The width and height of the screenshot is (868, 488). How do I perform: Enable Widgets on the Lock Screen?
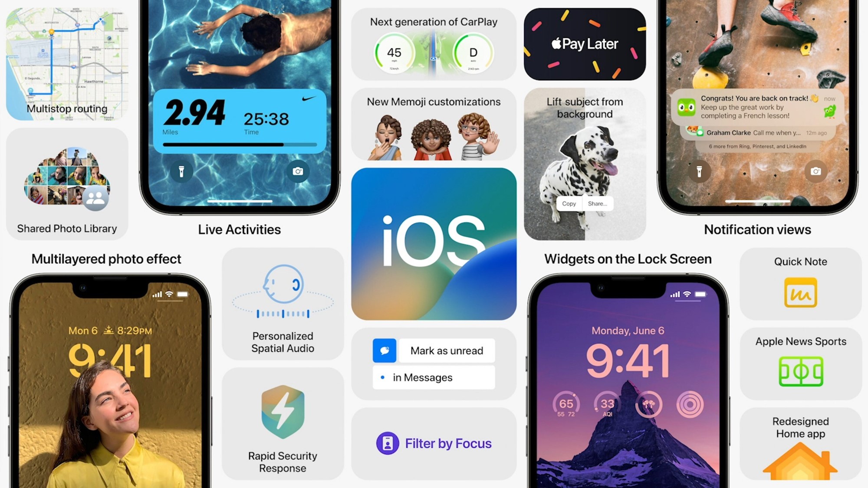point(627,259)
